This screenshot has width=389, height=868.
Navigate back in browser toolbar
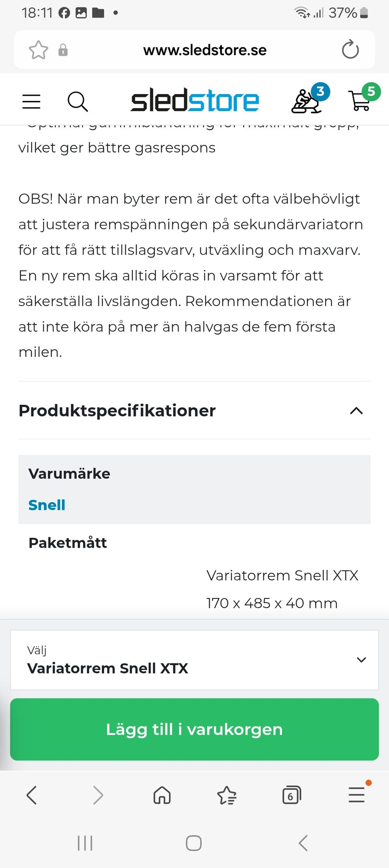pyautogui.click(x=32, y=795)
